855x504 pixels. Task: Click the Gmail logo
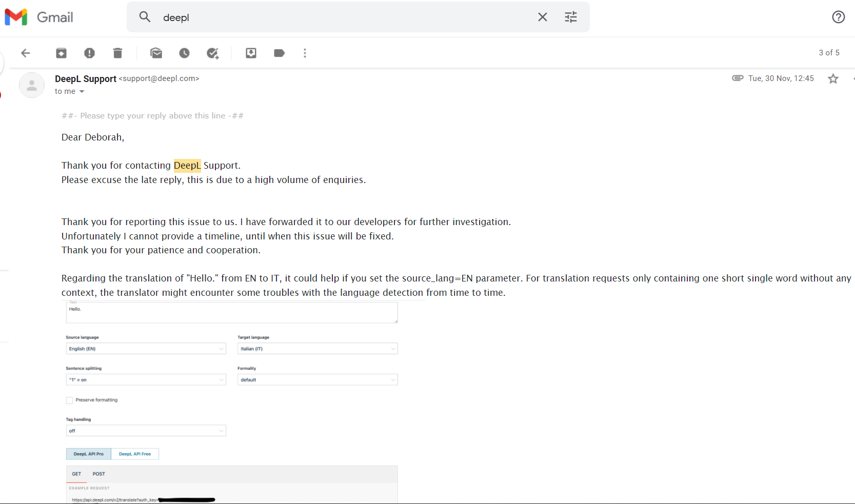(39, 17)
